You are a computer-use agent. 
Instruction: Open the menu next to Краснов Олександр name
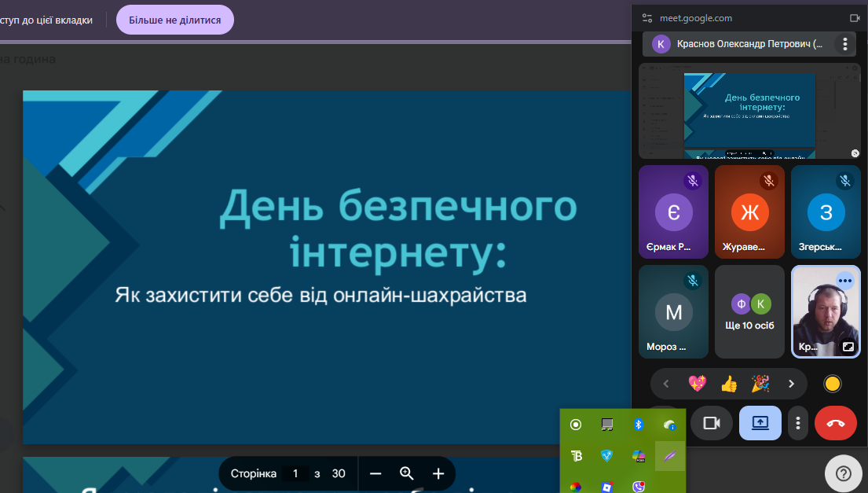[x=844, y=44]
